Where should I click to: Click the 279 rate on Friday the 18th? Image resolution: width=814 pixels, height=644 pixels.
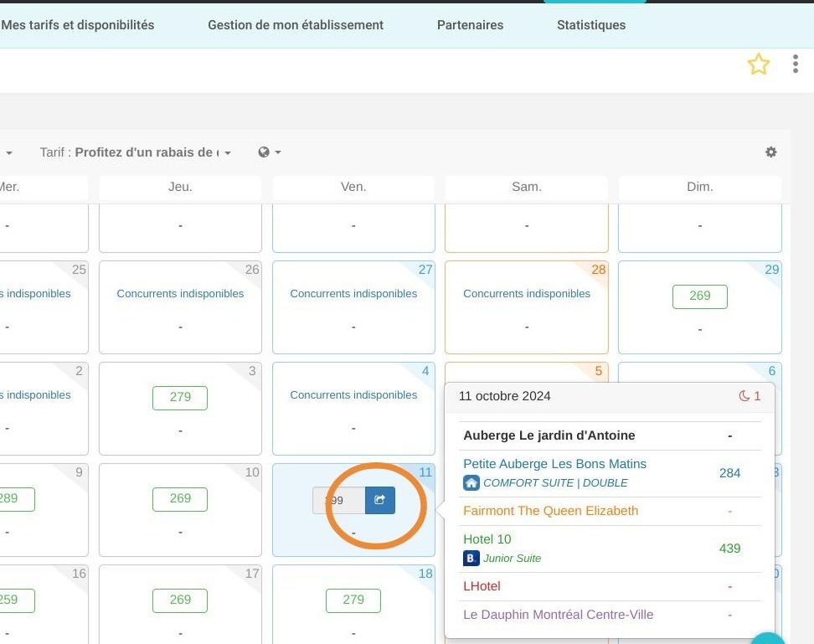coord(353,600)
